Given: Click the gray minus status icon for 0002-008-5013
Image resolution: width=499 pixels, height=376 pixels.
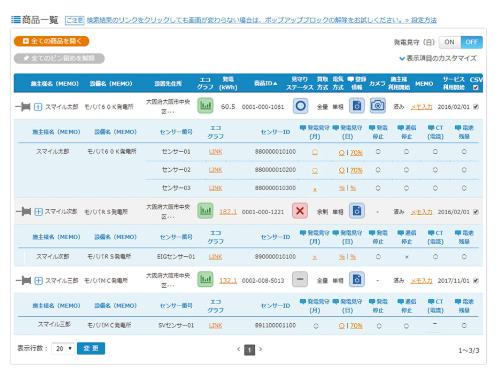Looking at the screenshot, I should tap(300, 279).
